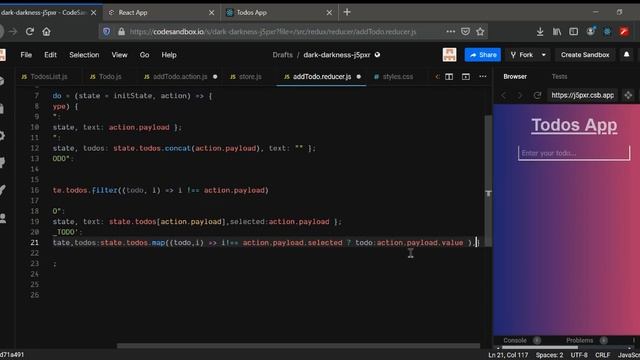Show Firefox sidebars icon
This screenshot has height=360, width=640.
coord(573,31)
